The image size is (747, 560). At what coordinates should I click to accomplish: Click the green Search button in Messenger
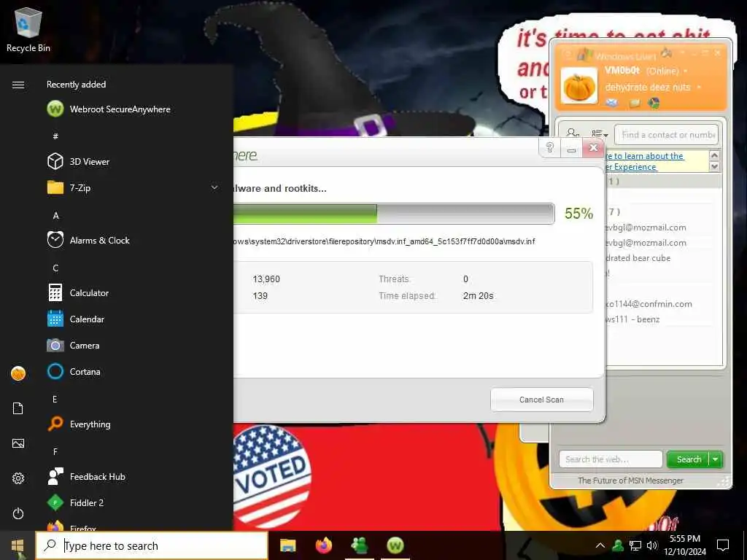pos(689,459)
